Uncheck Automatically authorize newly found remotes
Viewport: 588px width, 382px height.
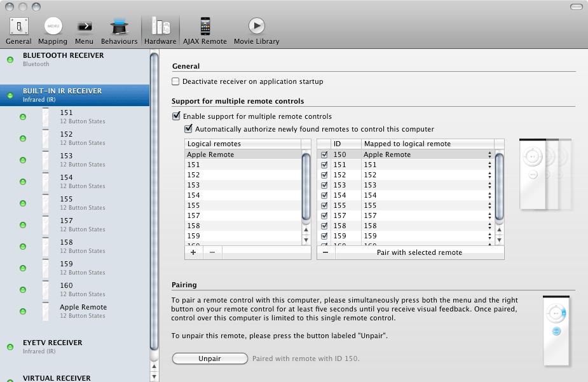click(188, 129)
